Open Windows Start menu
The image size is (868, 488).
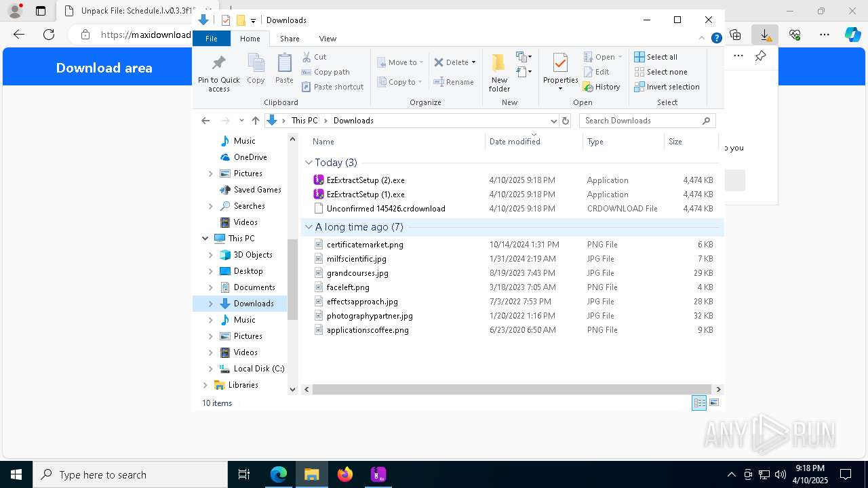(x=16, y=474)
